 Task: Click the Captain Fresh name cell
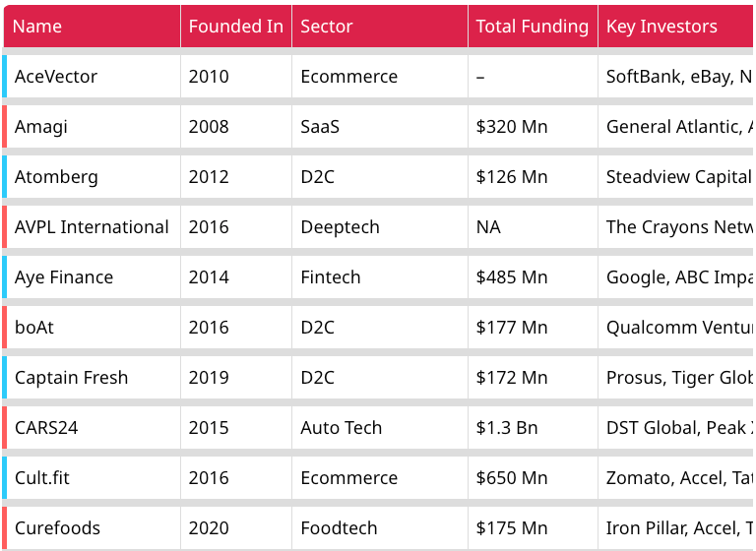pos(71,378)
